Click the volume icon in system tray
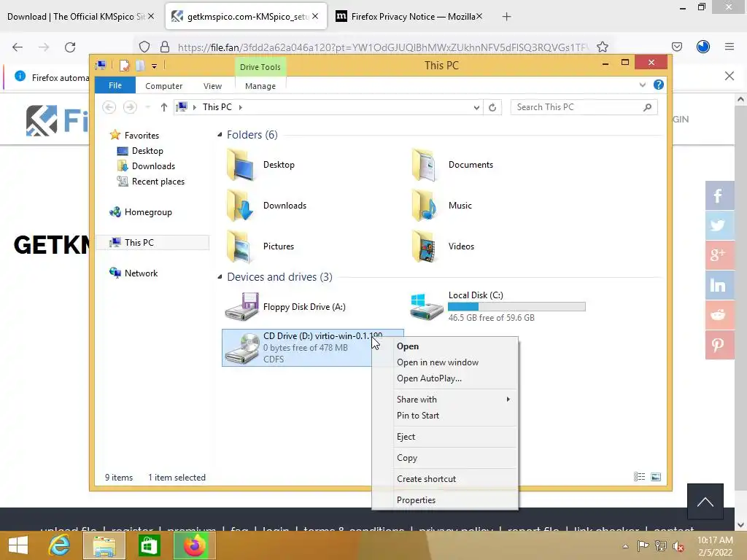 coord(678,545)
